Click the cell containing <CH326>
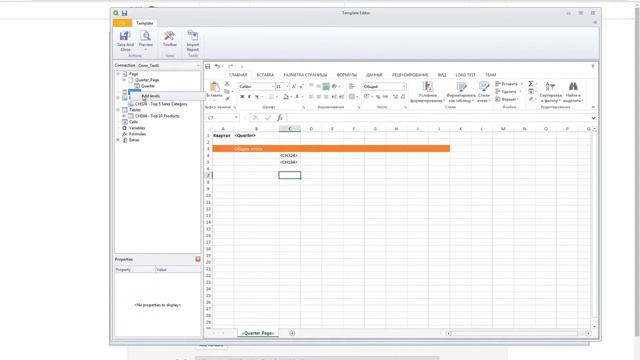This screenshot has height=360, width=640. tap(290, 156)
